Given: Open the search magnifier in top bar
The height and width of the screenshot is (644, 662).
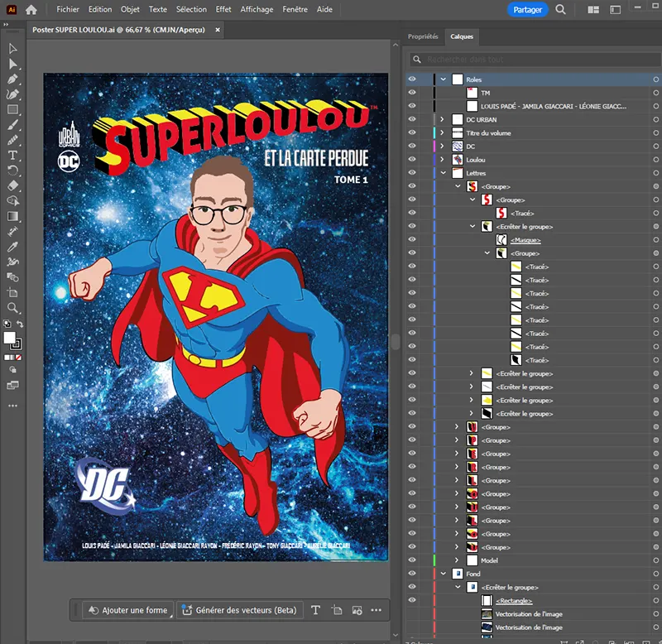Looking at the screenshot, I should click(560, 9).
